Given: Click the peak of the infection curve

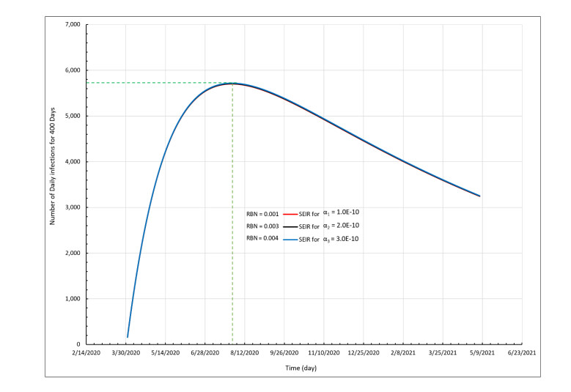Looking at the screenshot, I should 232,83.
